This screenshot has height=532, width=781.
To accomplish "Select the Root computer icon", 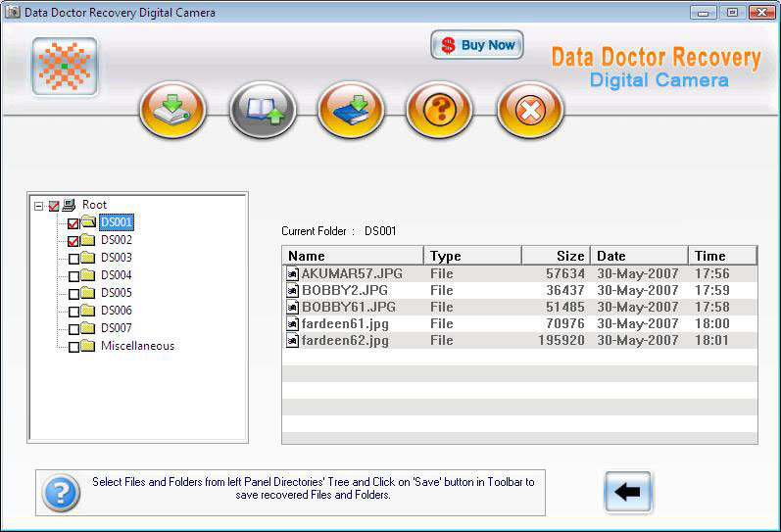I will click(x=70, y=205).
